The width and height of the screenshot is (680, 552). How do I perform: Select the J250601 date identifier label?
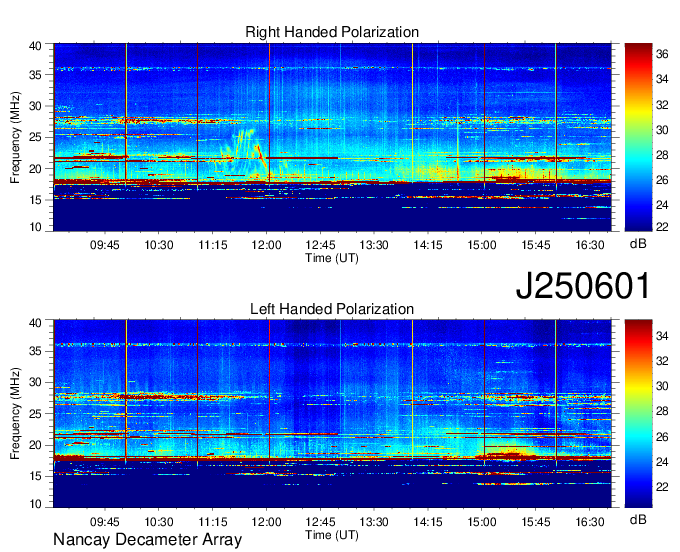pos(583,286)
